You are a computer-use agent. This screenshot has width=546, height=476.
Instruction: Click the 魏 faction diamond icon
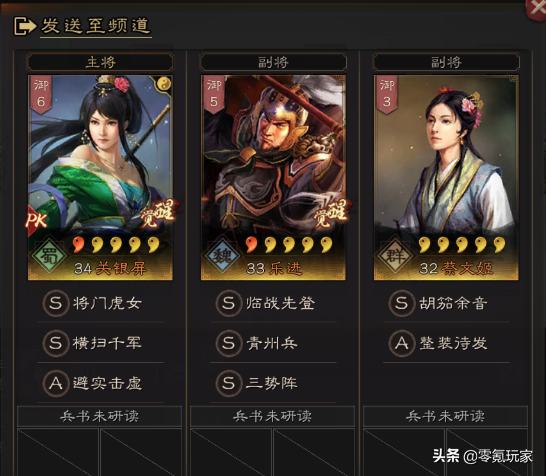(x=222, y=257)
